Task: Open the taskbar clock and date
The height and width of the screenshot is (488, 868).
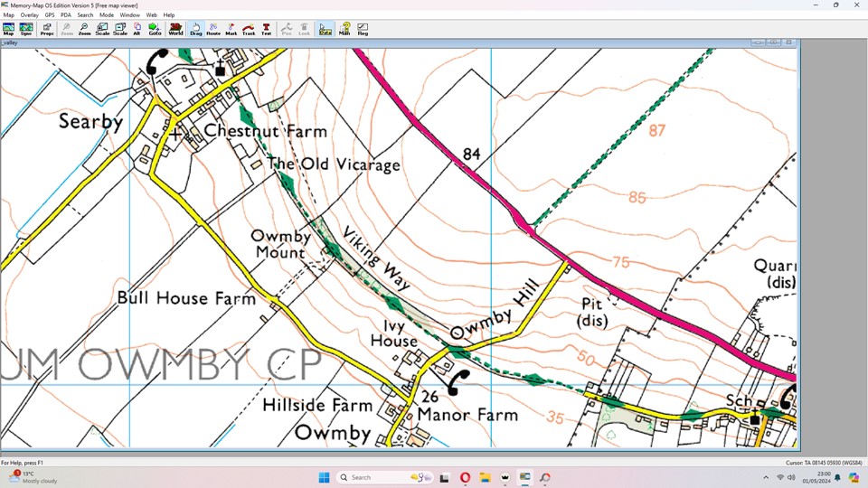Action: 816,477
